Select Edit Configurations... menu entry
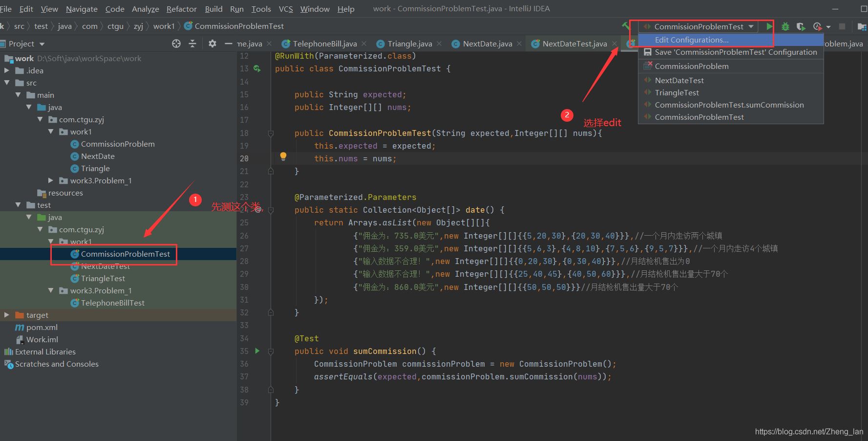 pyautogui.click(x=691, y=40)
